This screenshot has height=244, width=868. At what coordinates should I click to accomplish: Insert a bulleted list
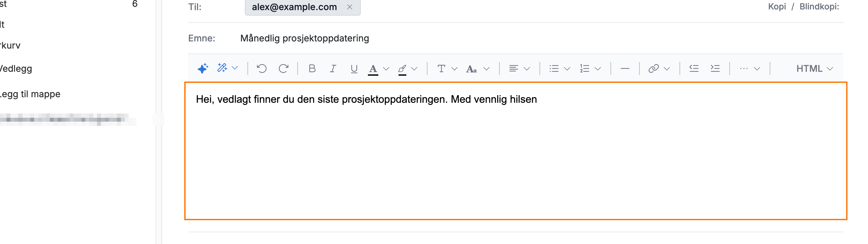click(x=554, y=69)
